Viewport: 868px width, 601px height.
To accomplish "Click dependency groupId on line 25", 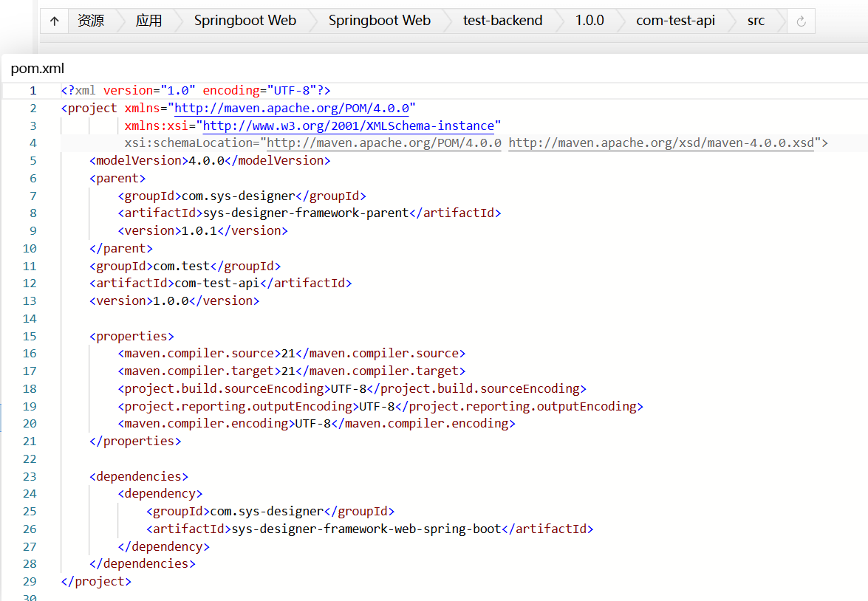I will pyautogui.click(x=267, y=512).
